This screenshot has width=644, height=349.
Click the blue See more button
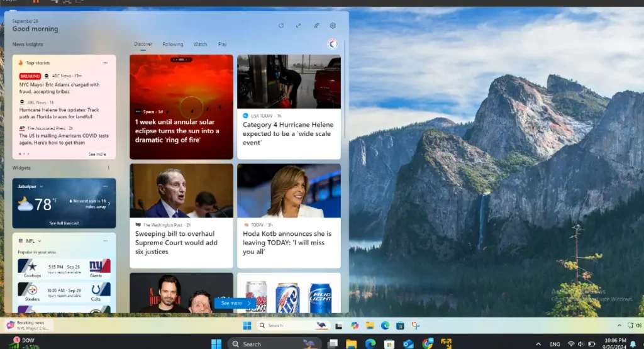[x=235, y=303]
